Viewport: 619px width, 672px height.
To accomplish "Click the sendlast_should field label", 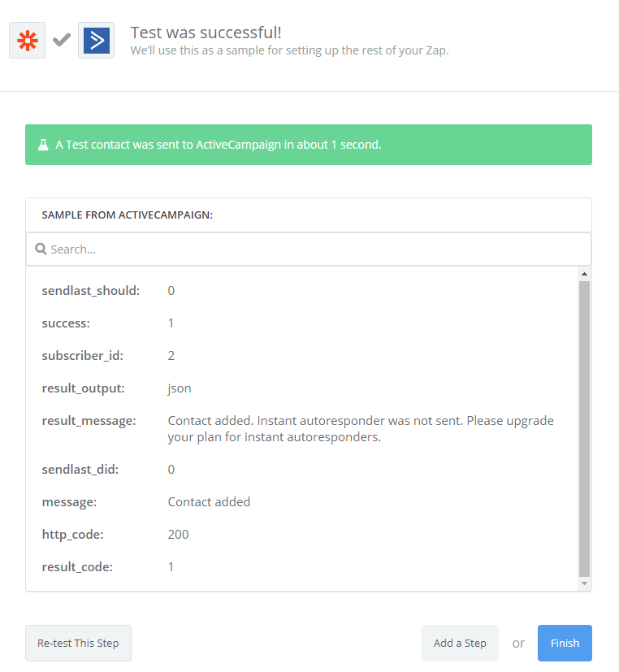I will [x=91, y=291].
